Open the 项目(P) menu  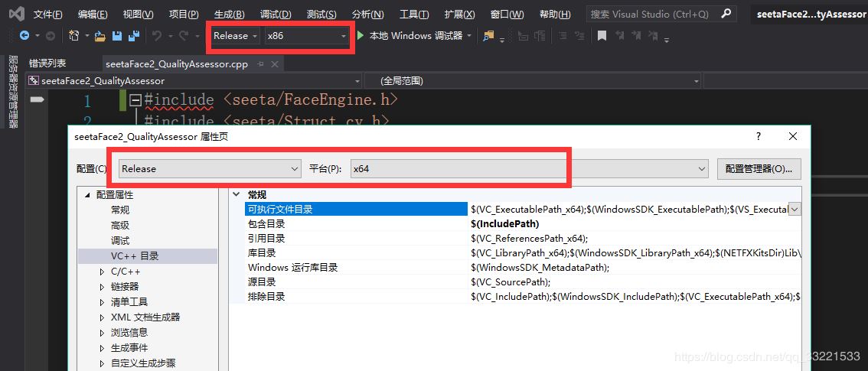[184, 14]
